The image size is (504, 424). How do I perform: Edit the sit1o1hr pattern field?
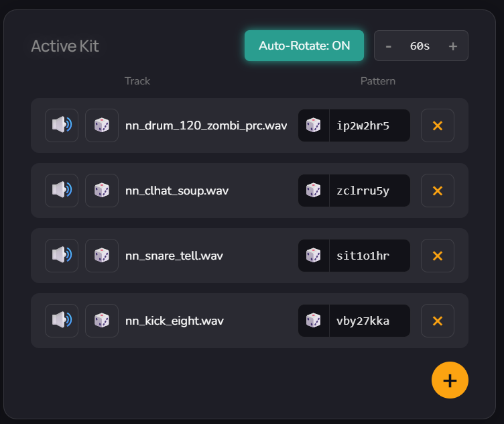point(369,256)
